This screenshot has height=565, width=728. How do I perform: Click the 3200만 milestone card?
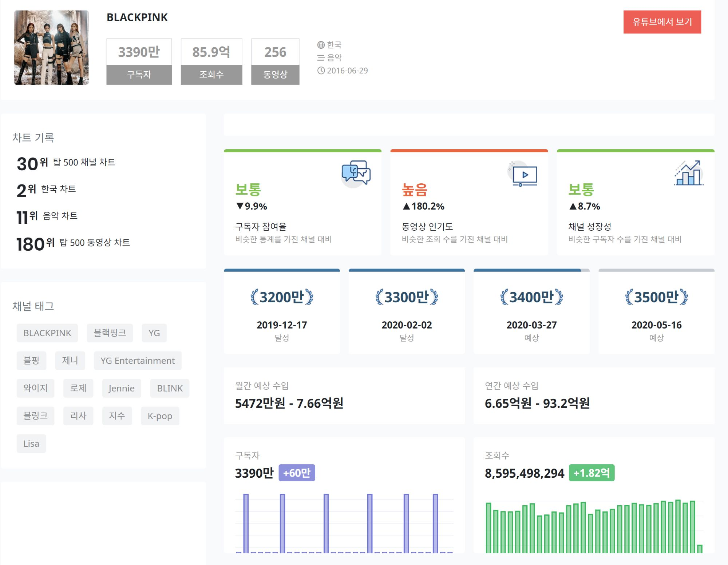coord(282,311)
